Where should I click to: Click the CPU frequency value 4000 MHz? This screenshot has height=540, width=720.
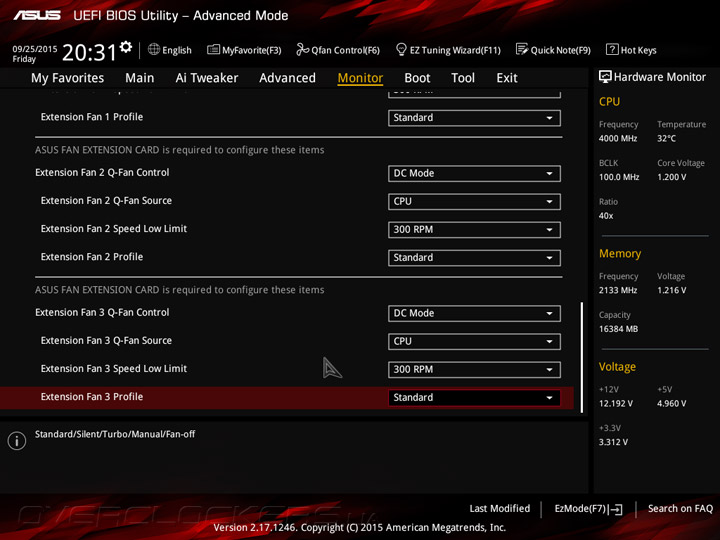(618, 138)
